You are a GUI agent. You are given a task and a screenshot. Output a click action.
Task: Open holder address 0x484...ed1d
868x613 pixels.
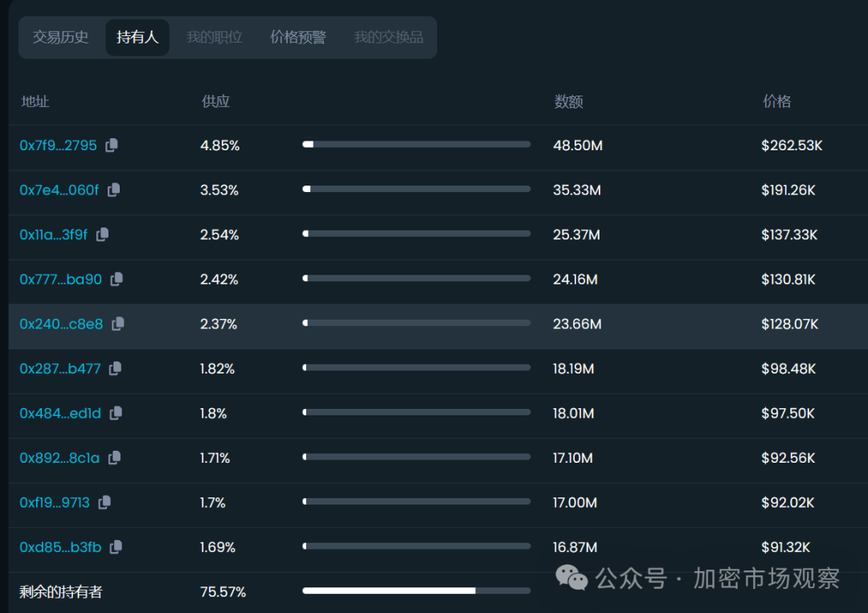click(x=60, y=413)
